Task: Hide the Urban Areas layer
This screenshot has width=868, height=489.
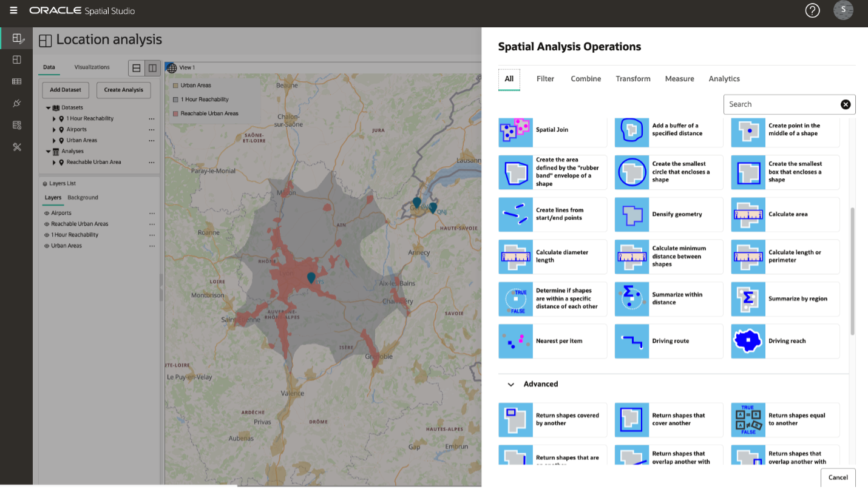Action: coord(46,245)
